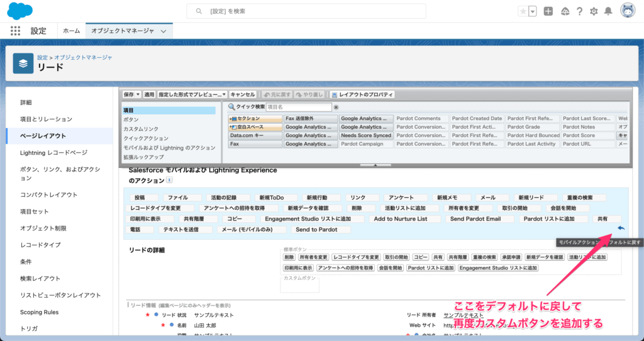Screen dimensions: 644x341
Task: Open the user profile avatar
Action: click(628, 11)
